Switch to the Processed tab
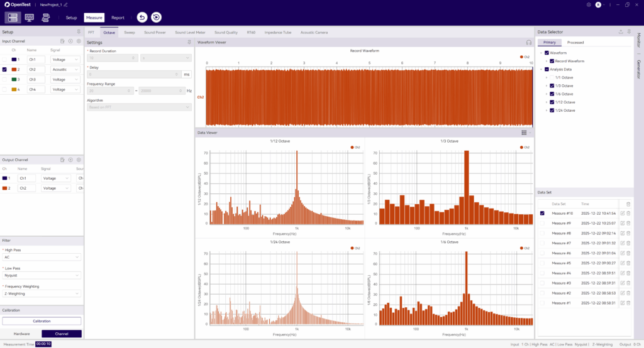Screen dimensions: 644x348 click(575, 43)
